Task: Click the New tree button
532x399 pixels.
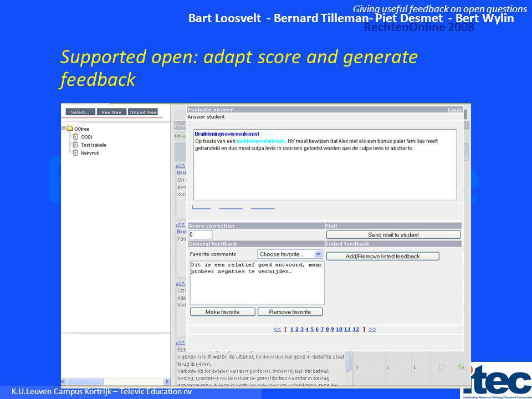Action: (111, 112)
